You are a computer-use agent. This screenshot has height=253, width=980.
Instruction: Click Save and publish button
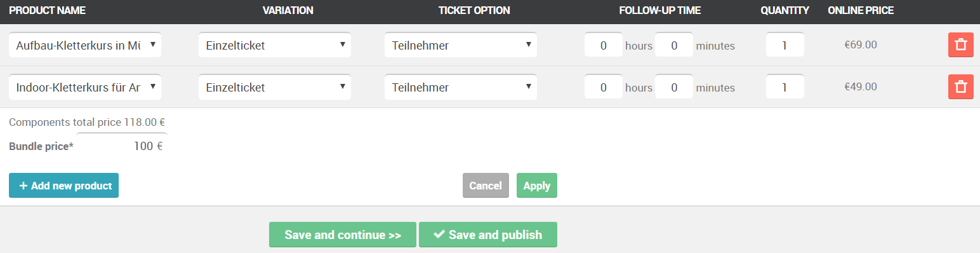(488, 235)
